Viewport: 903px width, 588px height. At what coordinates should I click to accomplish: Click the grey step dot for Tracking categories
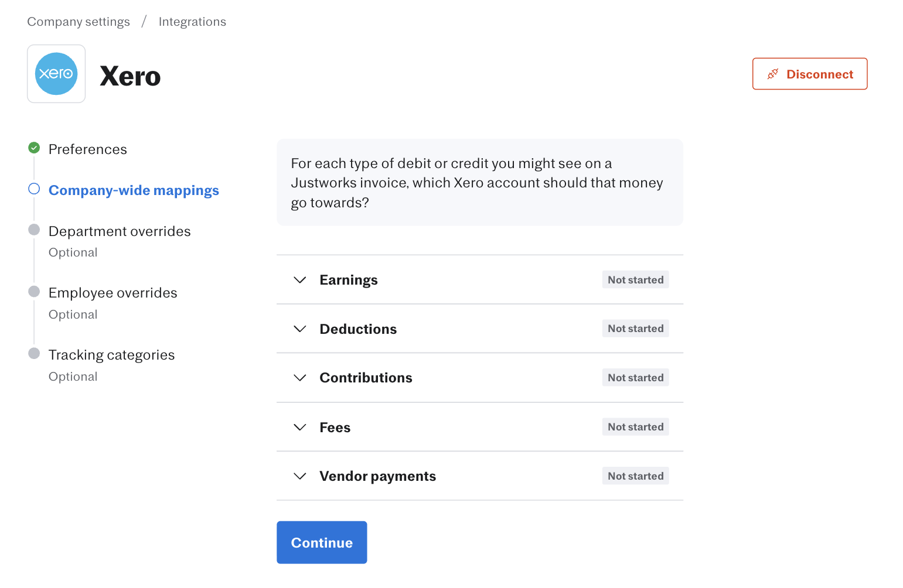coord(34,353)
